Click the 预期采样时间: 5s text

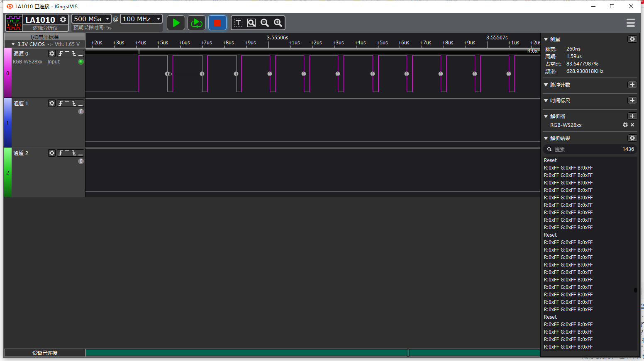pos(92,28)
